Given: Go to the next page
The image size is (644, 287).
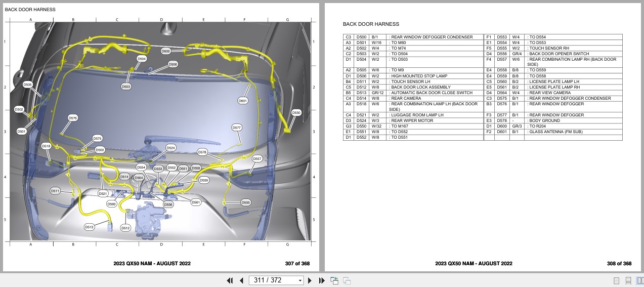Looking at the screenshot, I should click(310, 280).
